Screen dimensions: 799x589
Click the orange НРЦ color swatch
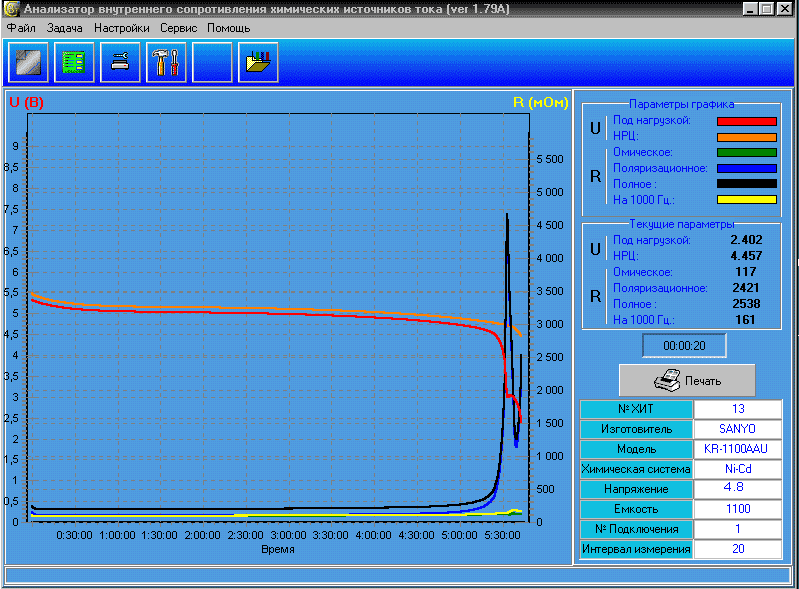click(747, 137)
